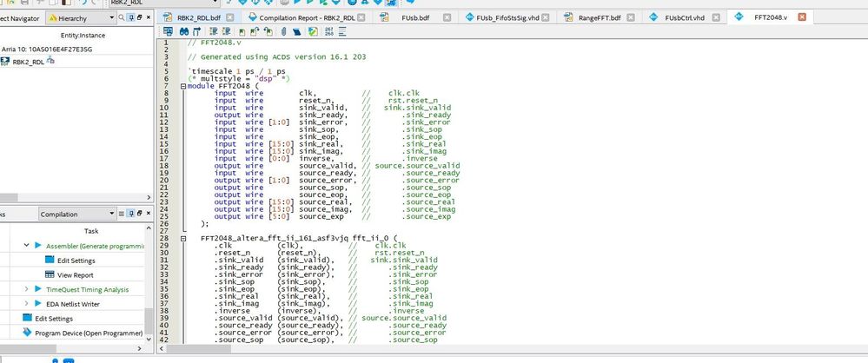Open View Report under Assembler
Viewport: 868px width, 363px height.
click(76, 274)
